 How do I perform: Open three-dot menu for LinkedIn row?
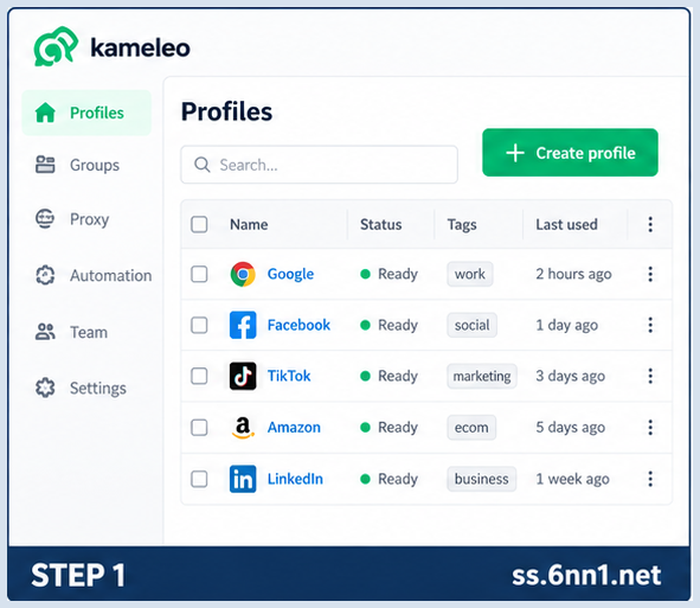point(650,479)
